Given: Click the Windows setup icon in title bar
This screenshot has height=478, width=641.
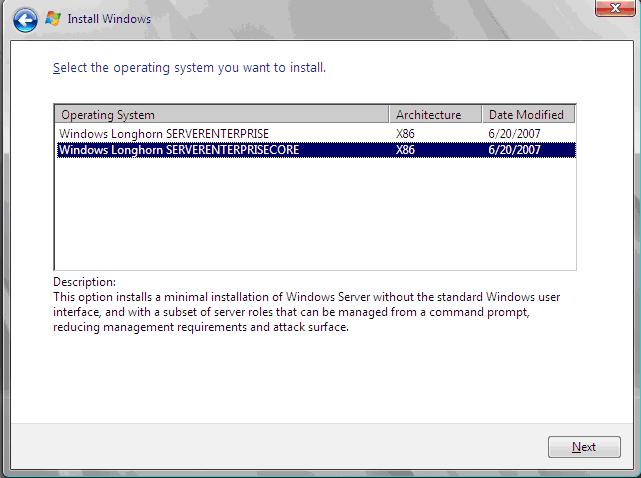Looking at the screenshot, I should click(x=53, y=18).
